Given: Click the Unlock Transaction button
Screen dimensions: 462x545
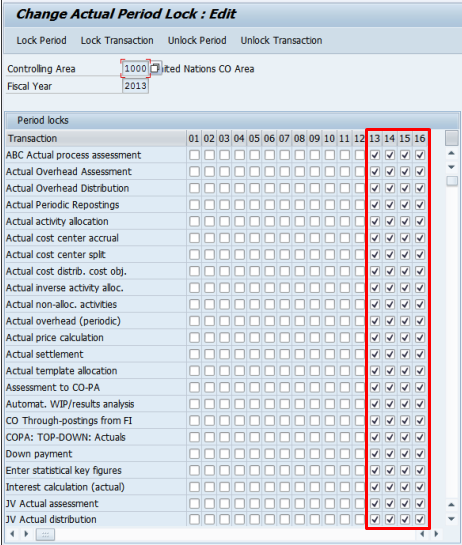Looking at the screenshot, I should tap(281, 40).
